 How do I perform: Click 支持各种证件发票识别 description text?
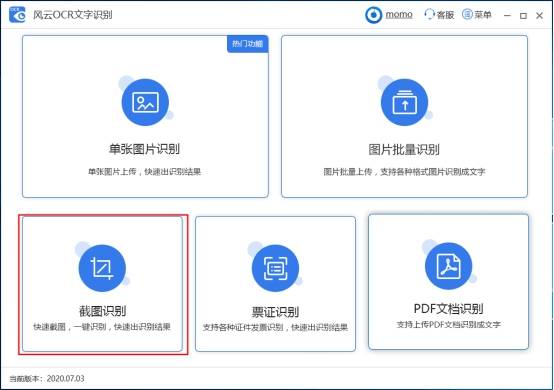pyautogui.click(x=275, y=327)
